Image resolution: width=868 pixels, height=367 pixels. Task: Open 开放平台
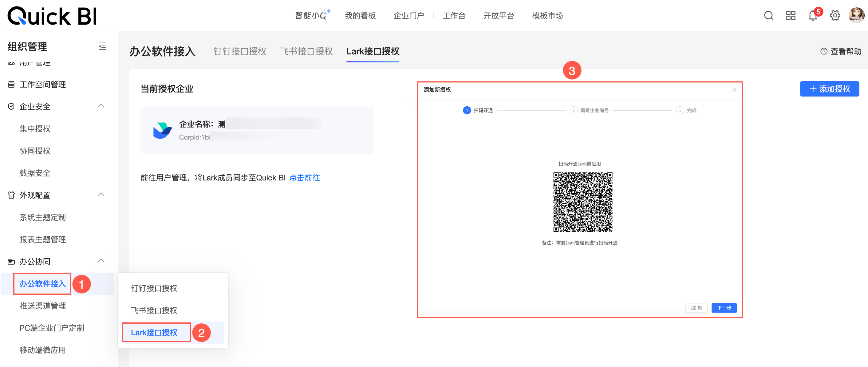click(499, 16)
